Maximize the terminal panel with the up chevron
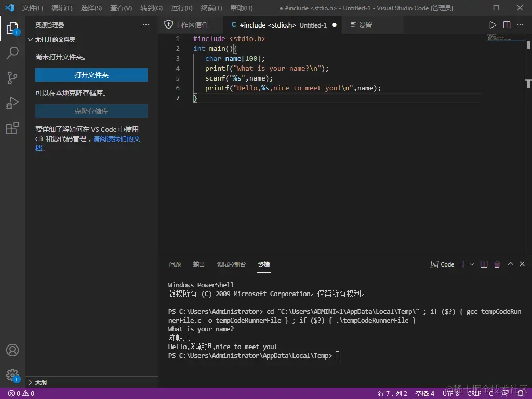Screen dimensions: 532x399 (x=510, y=264)
